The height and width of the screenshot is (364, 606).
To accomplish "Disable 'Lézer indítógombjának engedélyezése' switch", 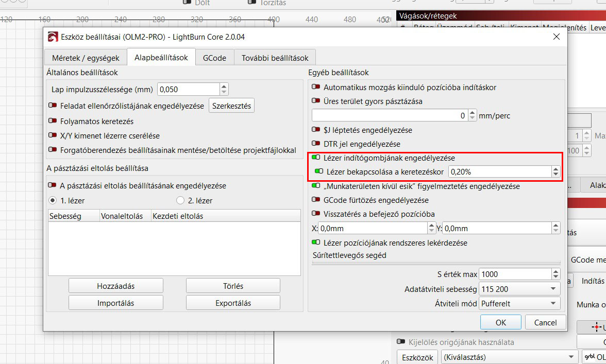I will point(316,158).
